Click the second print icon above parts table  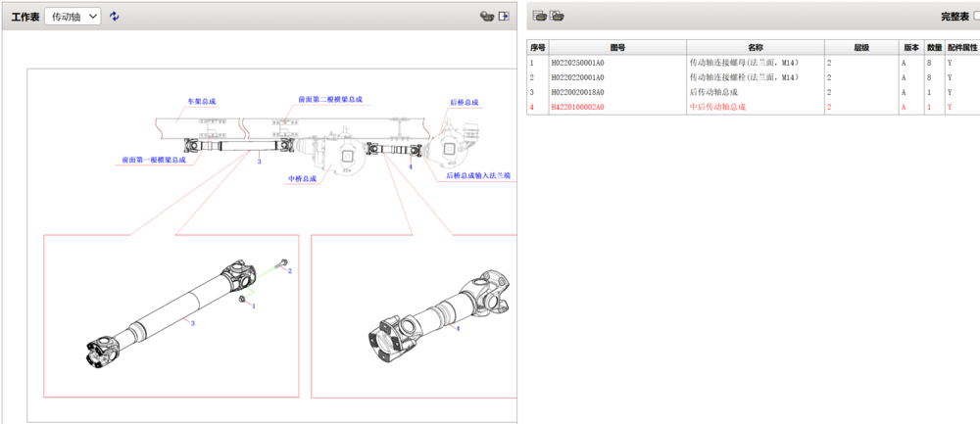(557, 16)
